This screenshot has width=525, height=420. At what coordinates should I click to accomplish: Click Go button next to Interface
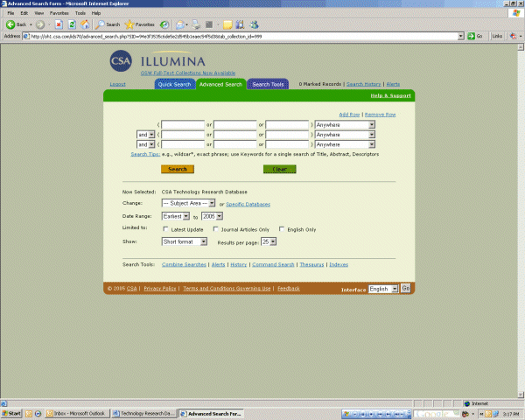click(405, 289)
